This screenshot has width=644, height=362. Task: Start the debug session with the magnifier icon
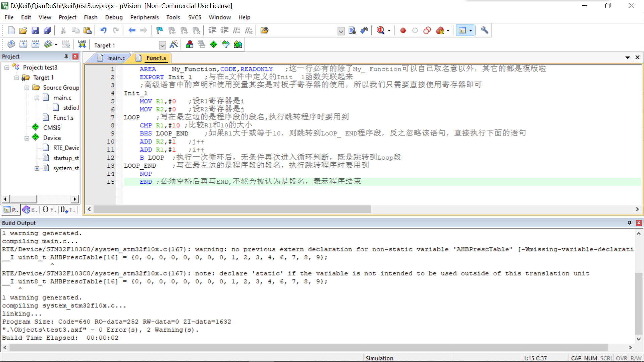pos(380,31)
